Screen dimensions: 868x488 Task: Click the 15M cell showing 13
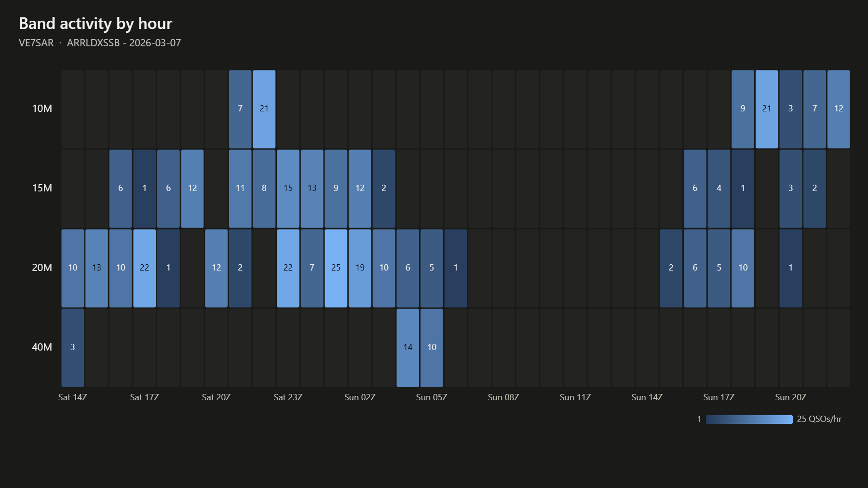pos(312,189)
